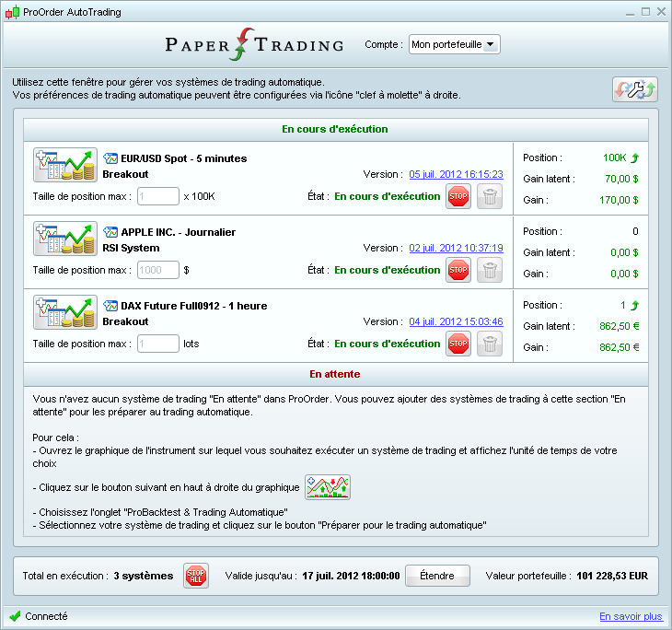Viewport: 672px width, 630px height.
Task: Click the ProOrder AutoTrading title bar icon
Action: pyautogui.click(x=13, y=12)
